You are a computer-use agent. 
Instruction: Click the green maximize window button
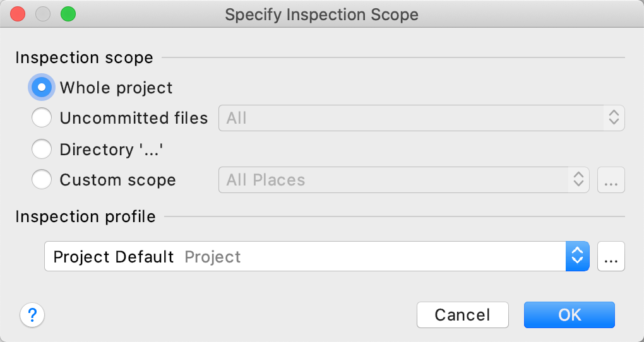coord(67,13)
